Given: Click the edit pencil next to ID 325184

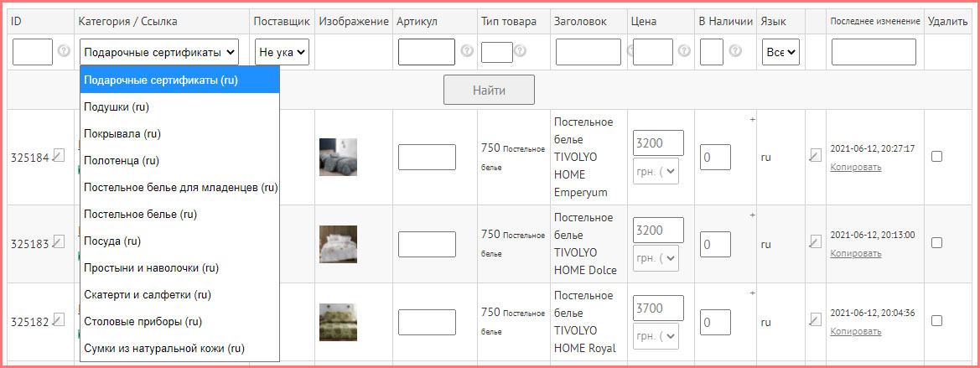Looking at the screenshot, I should point(58,155).
